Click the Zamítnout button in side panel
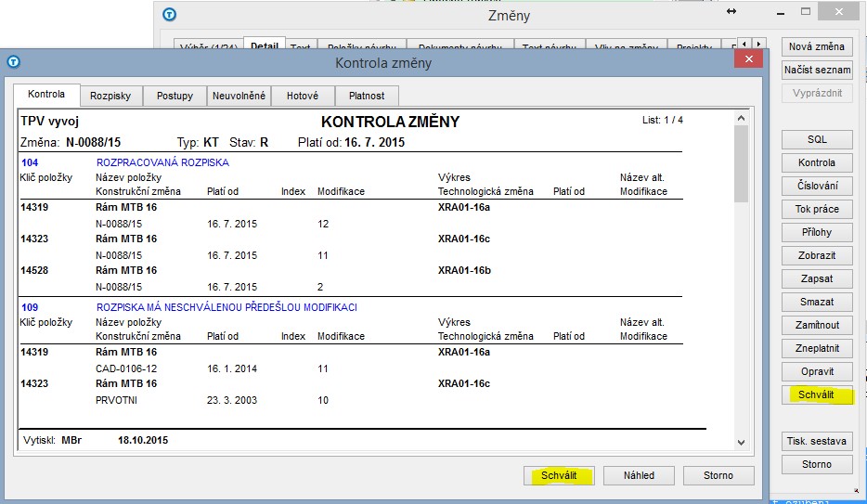 [x=816, y=325]
